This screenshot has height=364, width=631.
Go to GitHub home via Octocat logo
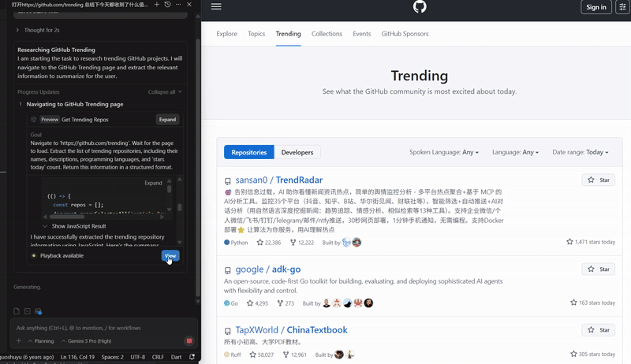pos(420,6)
